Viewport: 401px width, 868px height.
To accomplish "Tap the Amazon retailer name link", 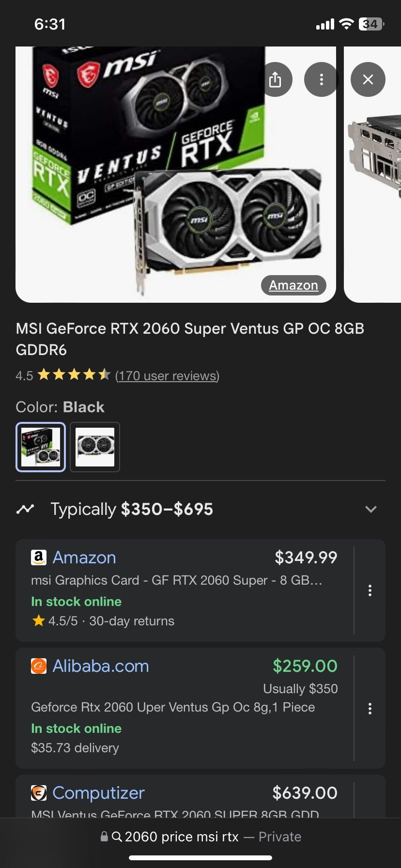I will (x=84, y=558).
